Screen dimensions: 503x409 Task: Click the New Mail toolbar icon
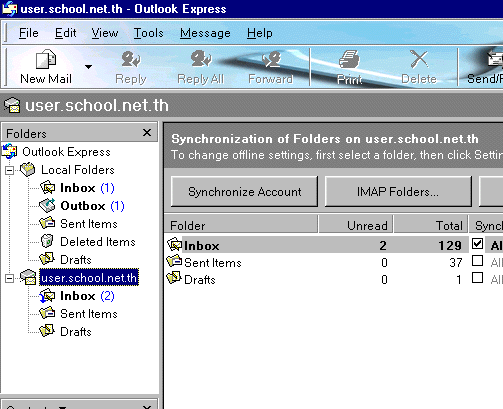[x=46, y=60]
